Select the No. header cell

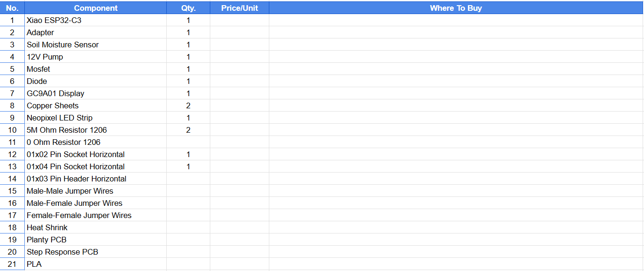click(12, 8)
